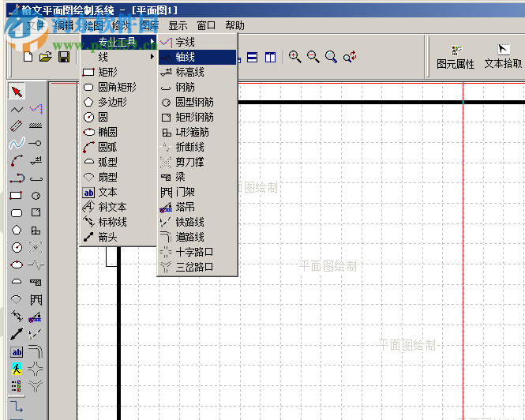Select 剪刀撑 in the submenu
525x420 pixels.
tap(197, 162)
